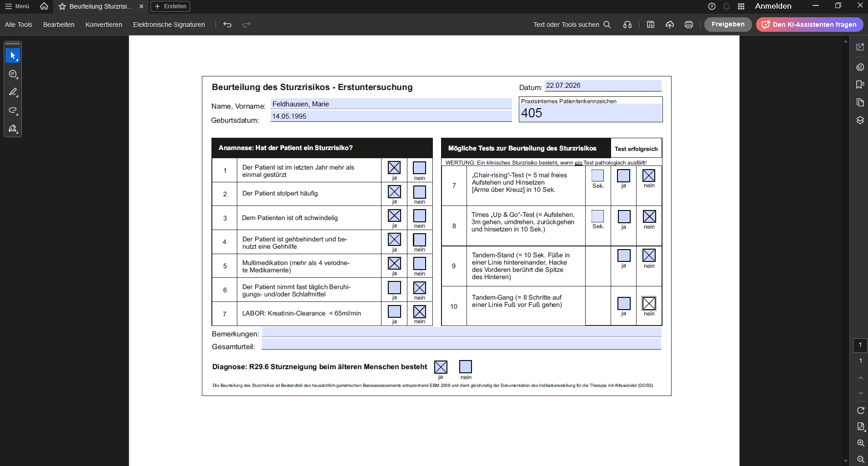Choose the selection arrow tool
The image size is (868, 466).
coord(13,55)
